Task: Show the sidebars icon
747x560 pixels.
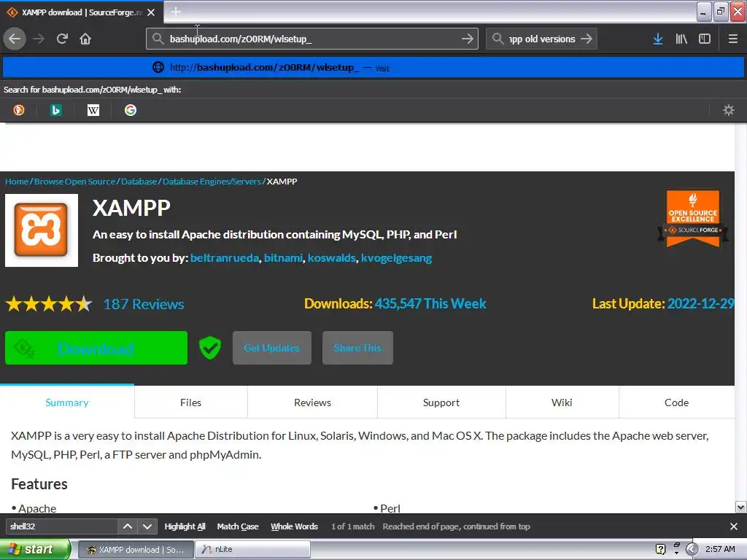Action: [705, 39]
